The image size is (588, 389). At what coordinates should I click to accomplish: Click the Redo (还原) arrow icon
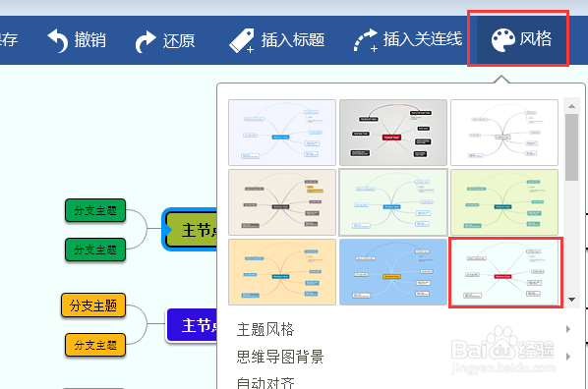(146, 41)
